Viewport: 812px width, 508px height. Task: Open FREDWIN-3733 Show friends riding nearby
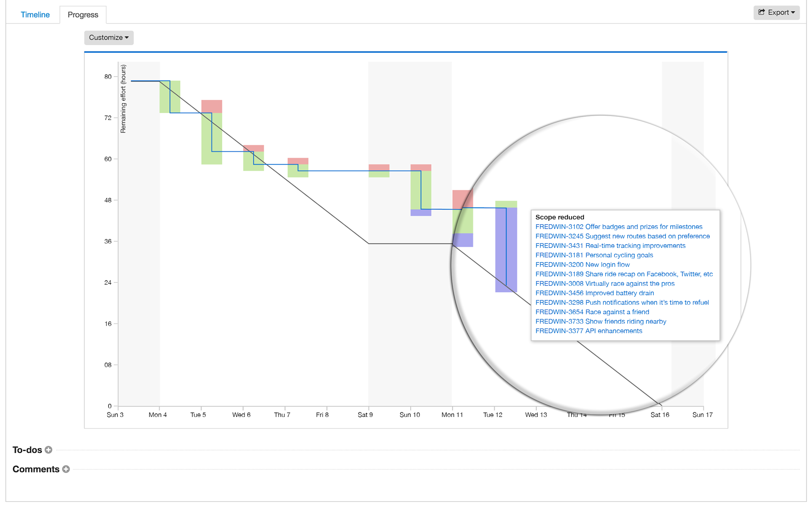tap(601, 321)
